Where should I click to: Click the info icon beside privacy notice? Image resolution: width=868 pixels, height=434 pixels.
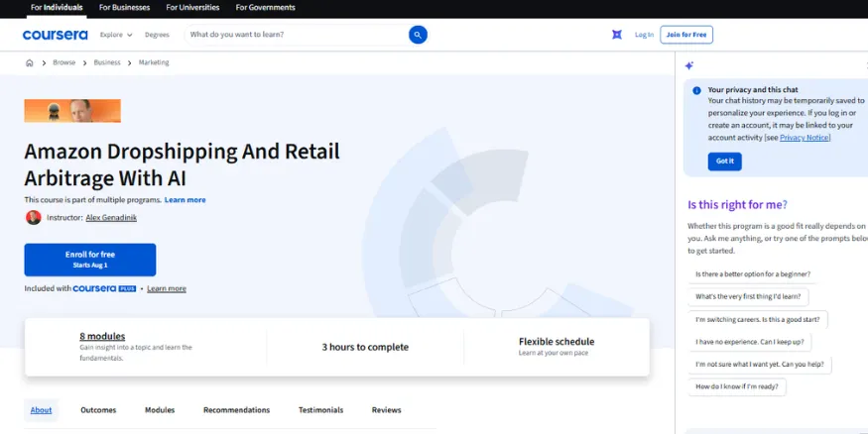(x=696, y=91)
